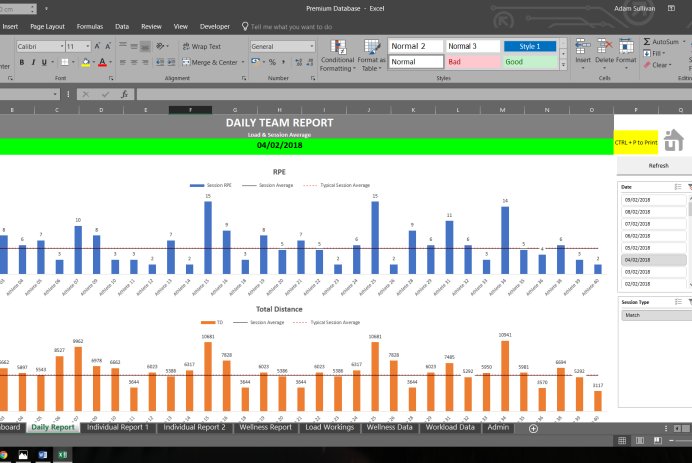This screenshot has height=463, width=692.
Task: Toggle bold formatting
Action: [x=22, y=63]
